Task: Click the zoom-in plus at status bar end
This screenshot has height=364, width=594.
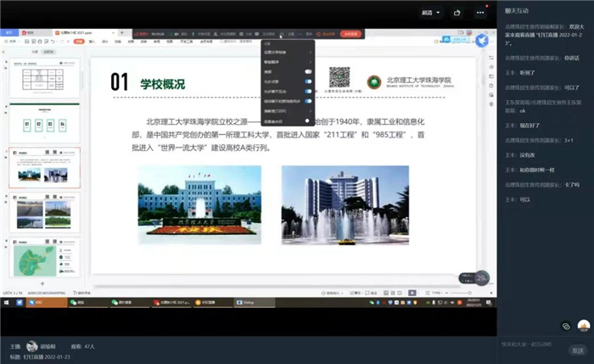Action: [x=491, y=293]
